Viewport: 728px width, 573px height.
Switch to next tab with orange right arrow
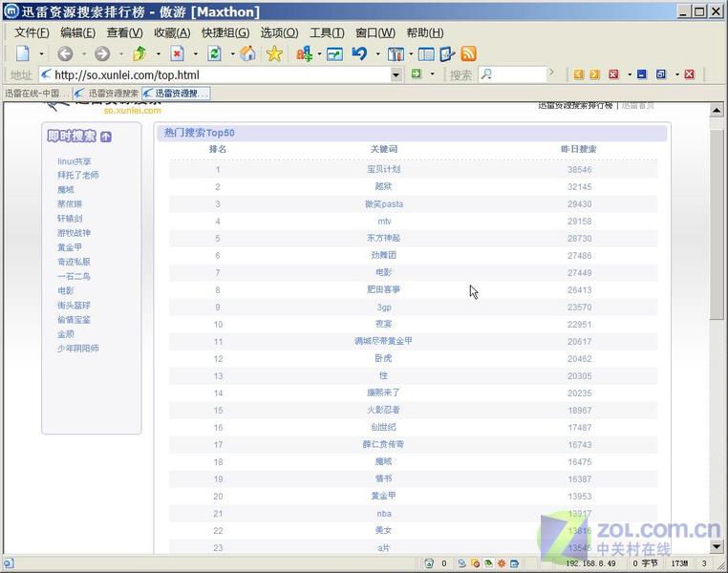coord(595,74)
